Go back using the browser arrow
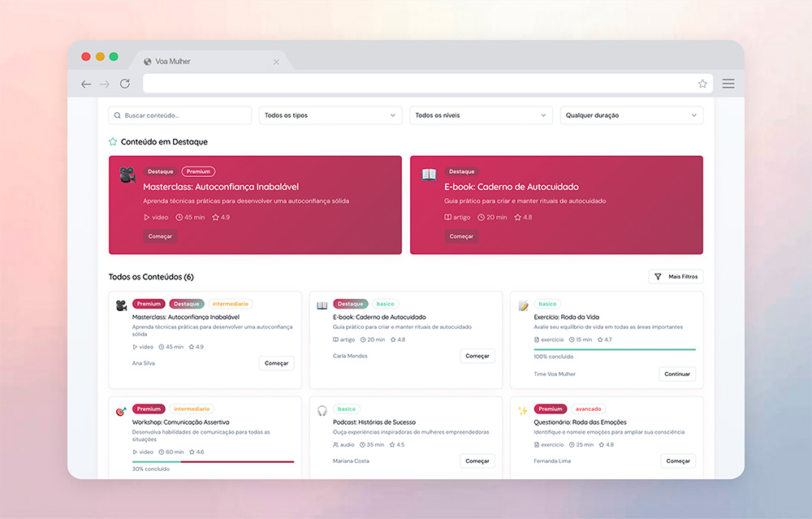Image resolution: width=812 pixels, height=519 pixels. (x=86, y=84)
